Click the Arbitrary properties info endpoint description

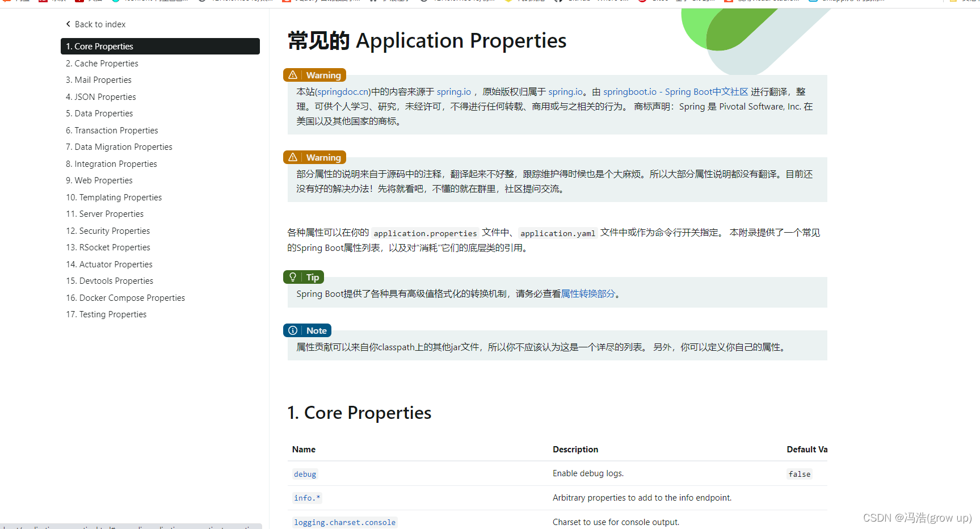click(642, 498)
